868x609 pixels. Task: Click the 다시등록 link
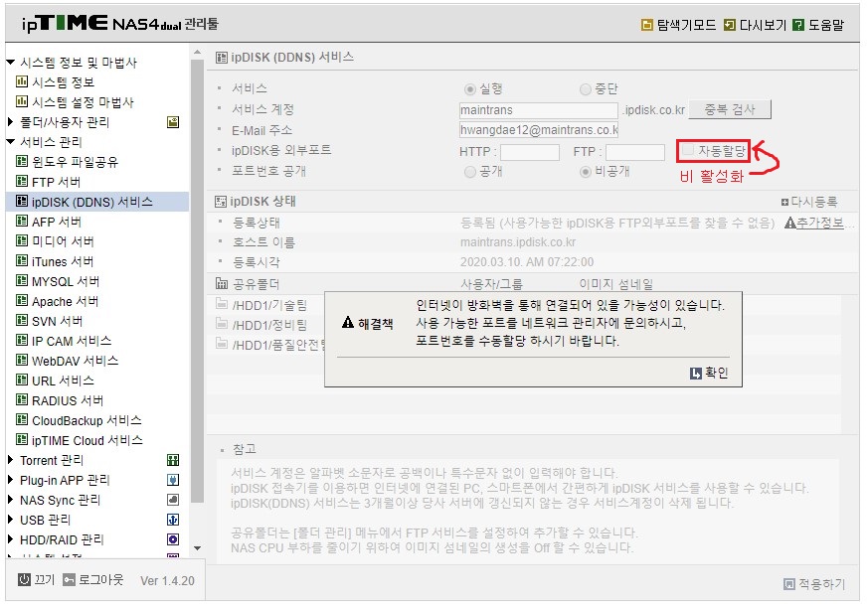[809, 202]
